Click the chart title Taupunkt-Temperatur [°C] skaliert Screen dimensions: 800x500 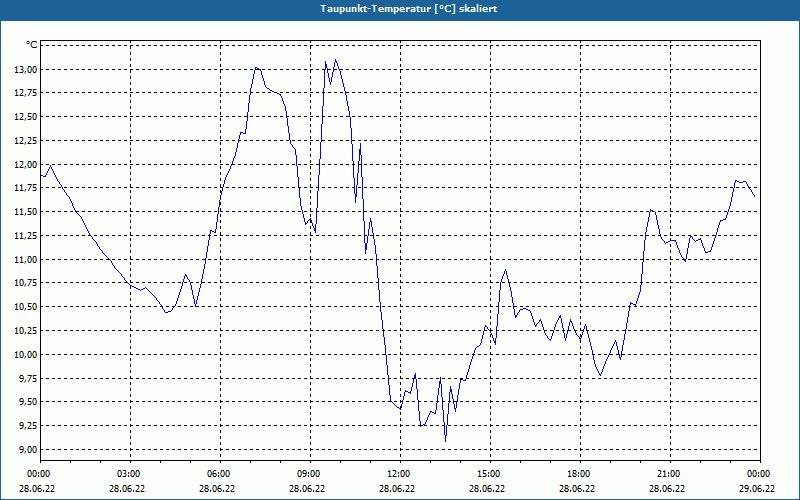click(x=409, y=9)
